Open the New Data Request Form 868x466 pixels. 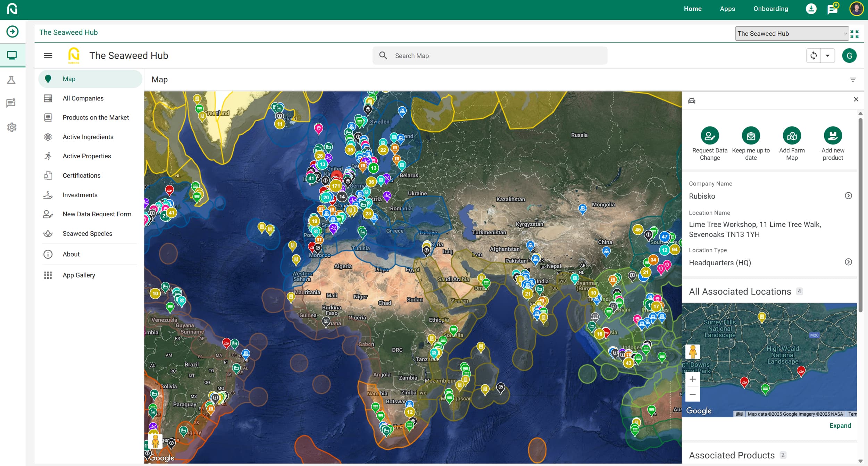coord(97,214)
